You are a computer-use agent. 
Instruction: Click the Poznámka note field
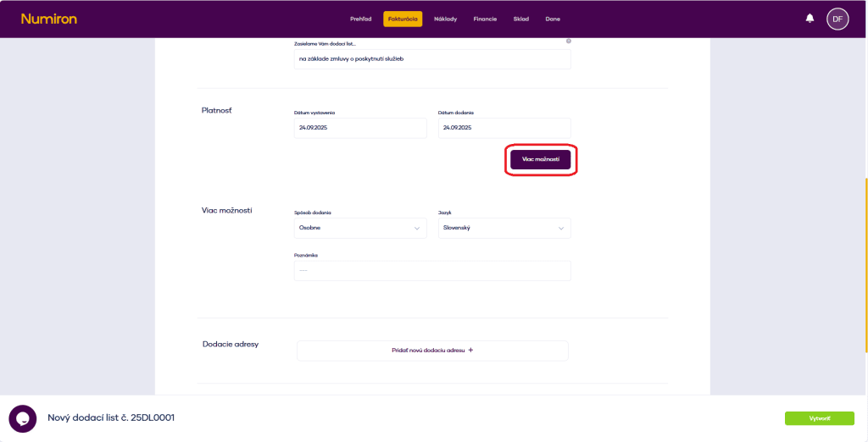tap(431, 270)
